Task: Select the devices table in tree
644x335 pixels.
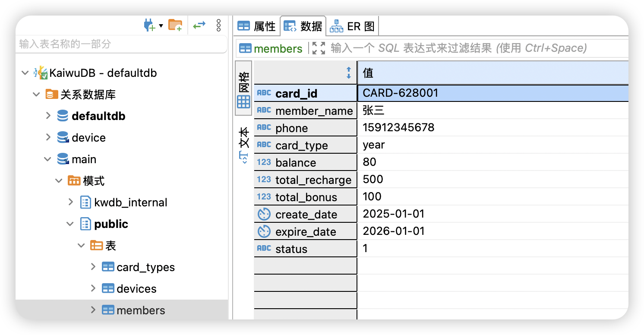Action: (x=136, y=289)
